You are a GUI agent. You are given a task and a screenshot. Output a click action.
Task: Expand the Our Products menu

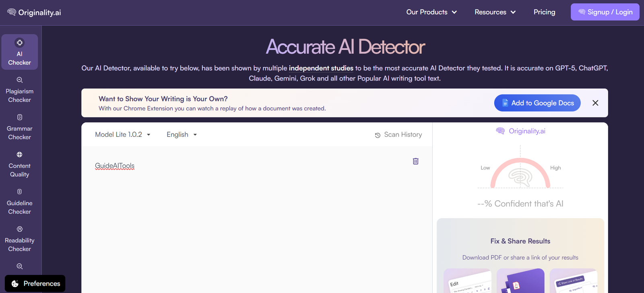coord(431,12)
